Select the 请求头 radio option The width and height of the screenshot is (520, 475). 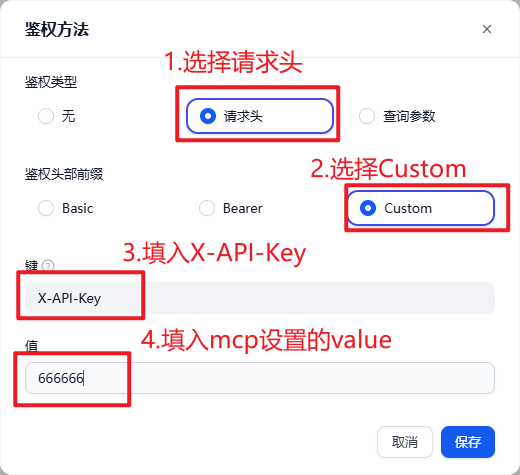click(x=208, y=116)
